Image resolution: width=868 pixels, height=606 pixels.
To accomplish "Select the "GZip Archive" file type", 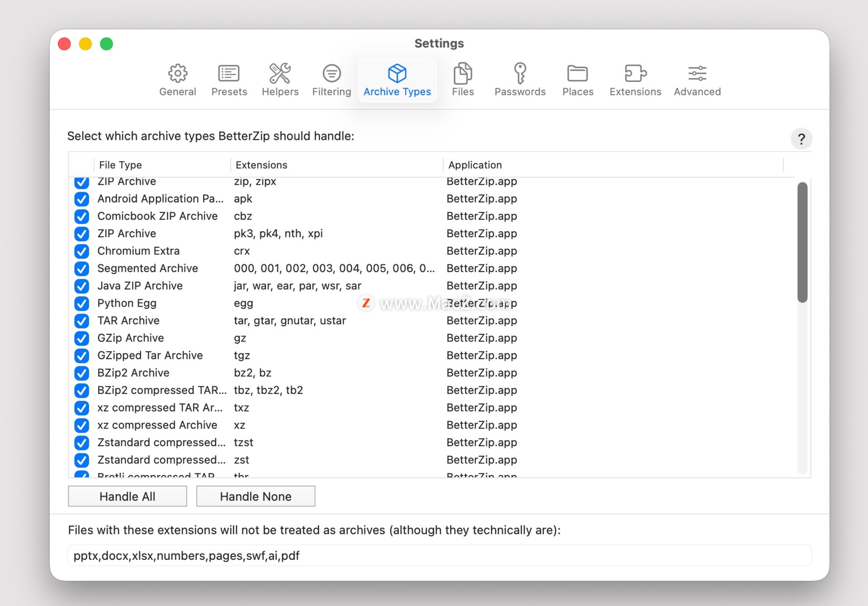I will click(131, 338).
